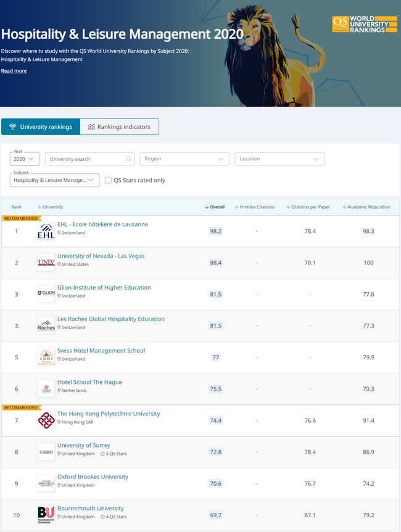Click location pin icon for EHL Switzerland
Image resolution: width=401 pixels, height=532 pixels.
(59, 233)
